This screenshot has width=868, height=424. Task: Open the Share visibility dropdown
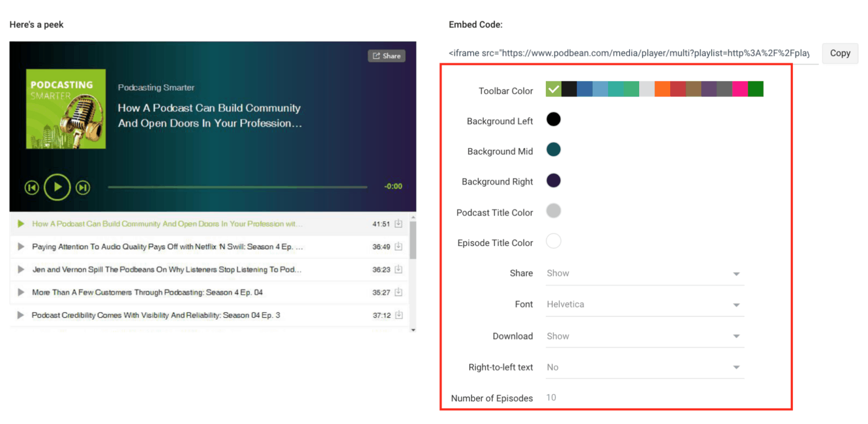(x=644, y=273)
